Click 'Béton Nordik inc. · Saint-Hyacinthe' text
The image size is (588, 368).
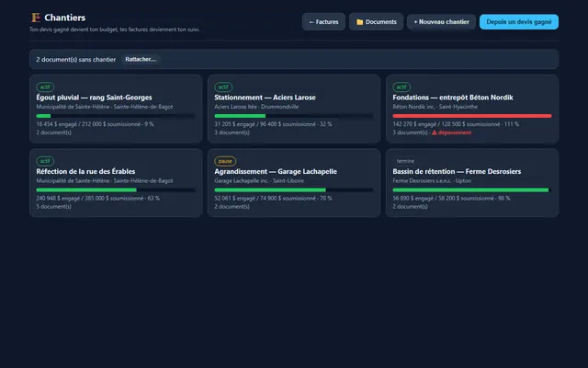click(435, 107)
